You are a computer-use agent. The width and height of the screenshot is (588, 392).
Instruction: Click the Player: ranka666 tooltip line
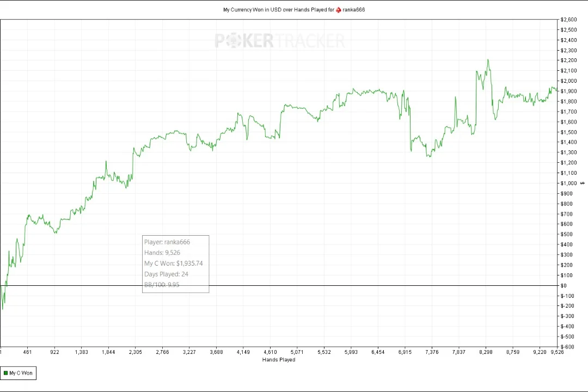tap(167, 242)
